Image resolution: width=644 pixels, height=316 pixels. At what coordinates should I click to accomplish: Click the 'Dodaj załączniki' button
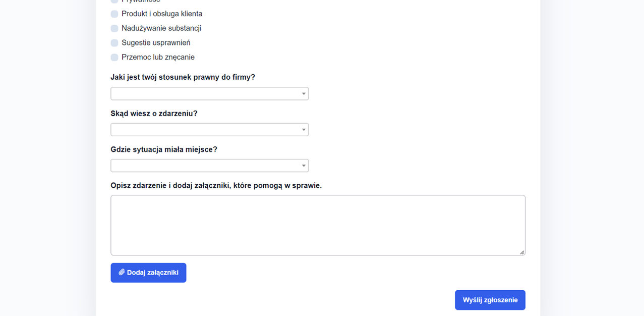(148, 273)
